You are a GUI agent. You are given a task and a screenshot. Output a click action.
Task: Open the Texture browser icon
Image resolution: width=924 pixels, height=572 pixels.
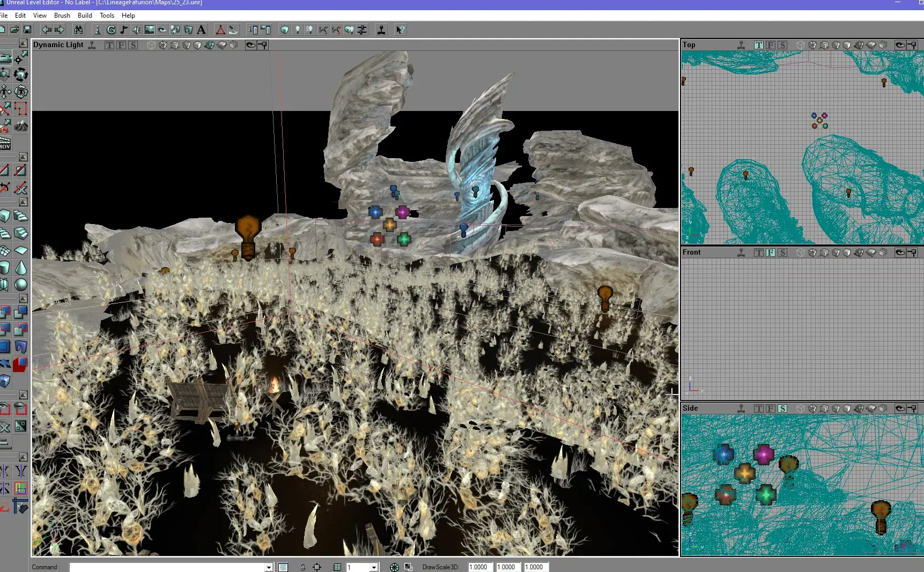[x=150, y=29]
